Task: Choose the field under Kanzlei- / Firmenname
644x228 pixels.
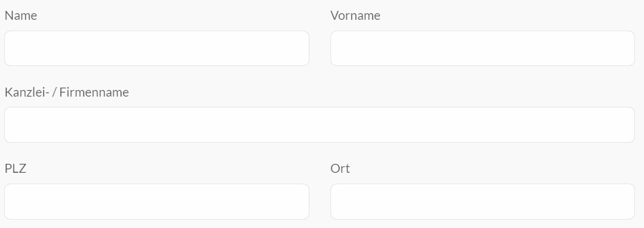Action: (320, 125)
